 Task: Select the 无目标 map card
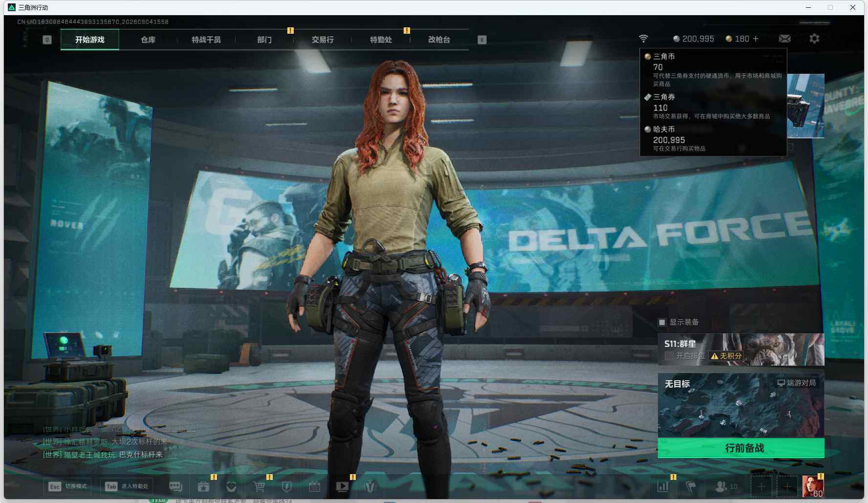(x=741, y=406)
